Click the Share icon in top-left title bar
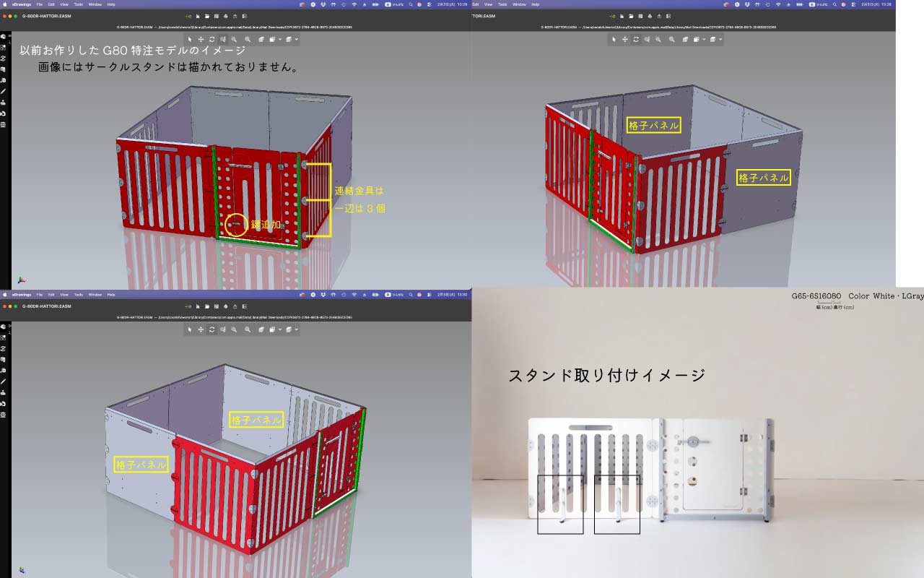Image resolution: width=924 pixels, height=578 pixels. 235,15
